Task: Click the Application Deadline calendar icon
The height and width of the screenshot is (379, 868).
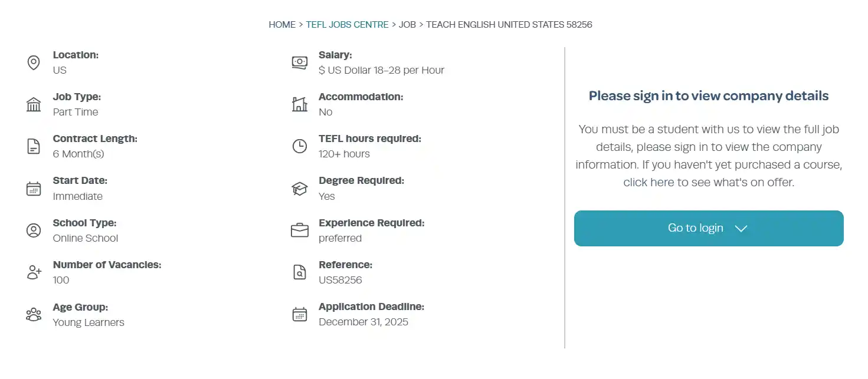Action: click(x=300, y=314)
